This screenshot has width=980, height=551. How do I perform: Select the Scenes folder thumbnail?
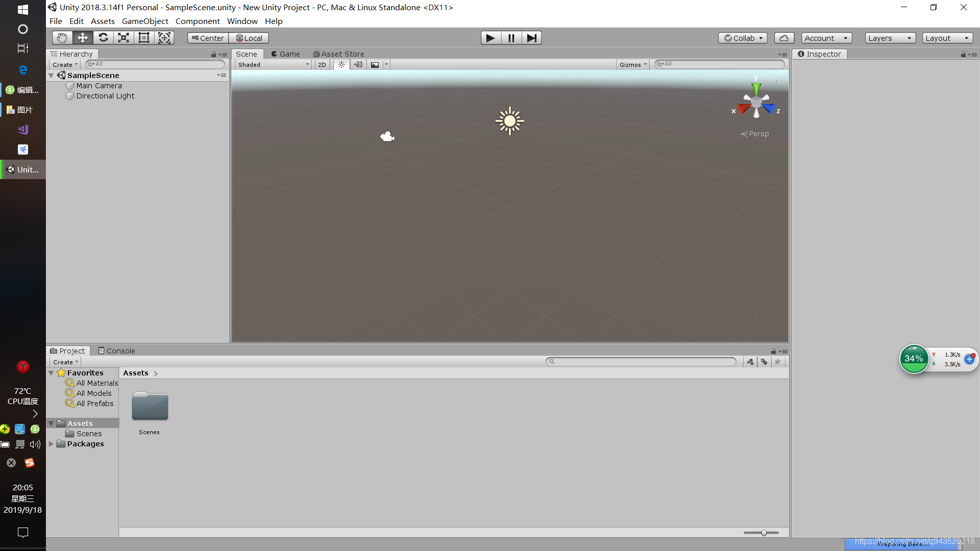[150, 407]
